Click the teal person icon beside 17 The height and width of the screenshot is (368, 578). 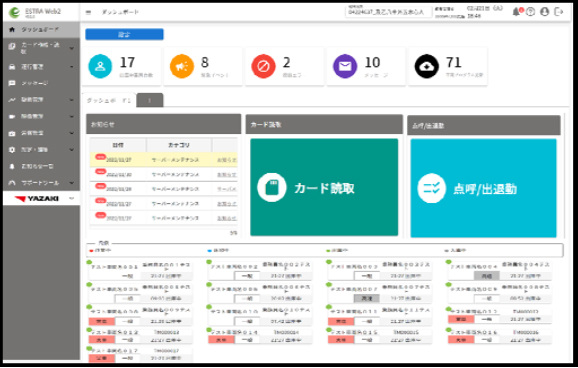(100, 66)
